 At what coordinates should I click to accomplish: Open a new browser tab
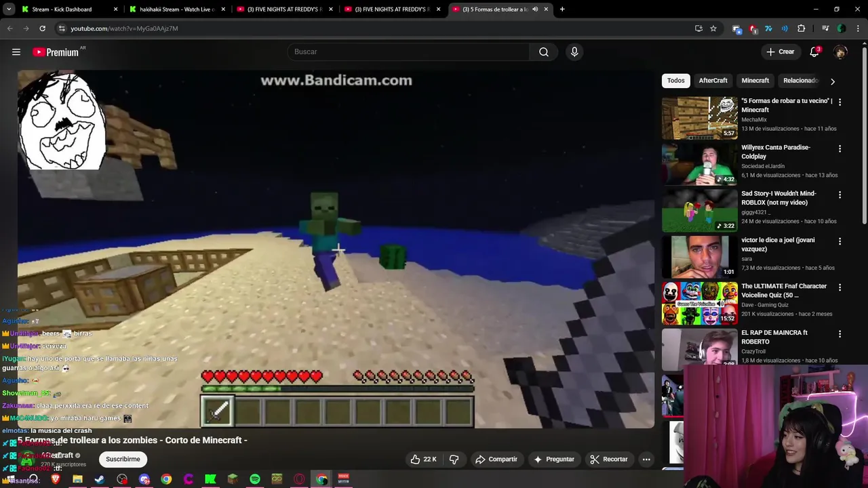tap(562, 9)
